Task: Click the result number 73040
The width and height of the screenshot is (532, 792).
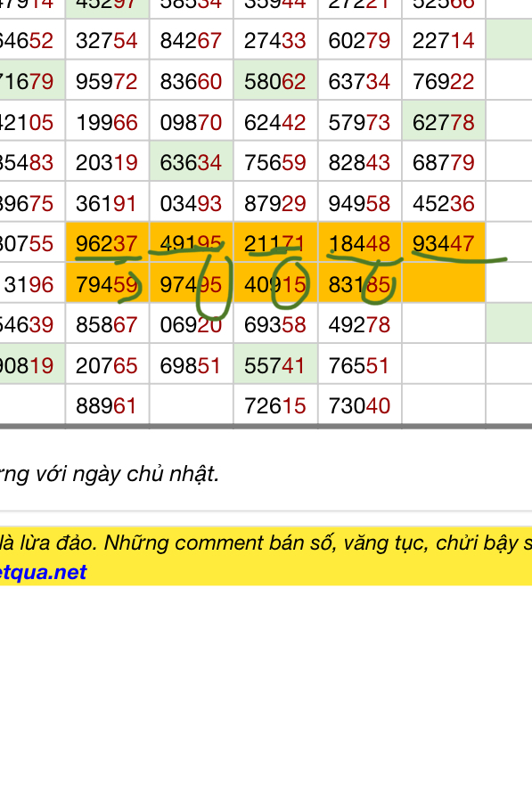Action: click(360, 405)
